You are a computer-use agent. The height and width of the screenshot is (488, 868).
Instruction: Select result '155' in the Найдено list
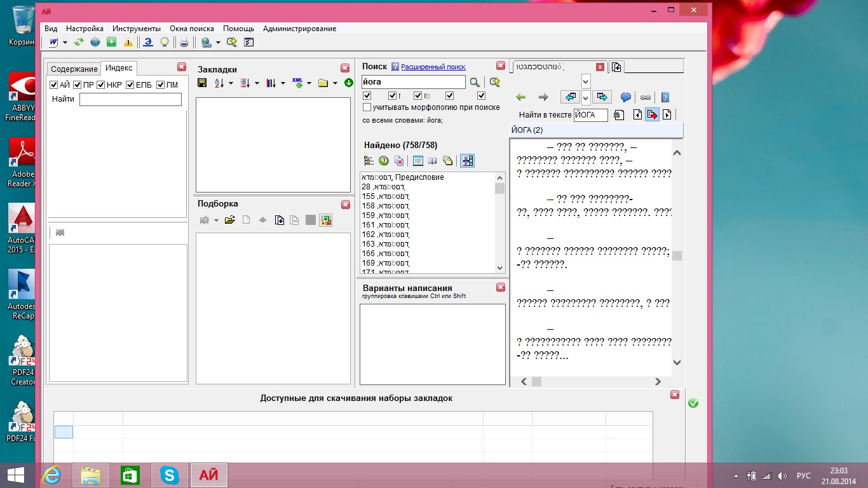coord(385,196)
